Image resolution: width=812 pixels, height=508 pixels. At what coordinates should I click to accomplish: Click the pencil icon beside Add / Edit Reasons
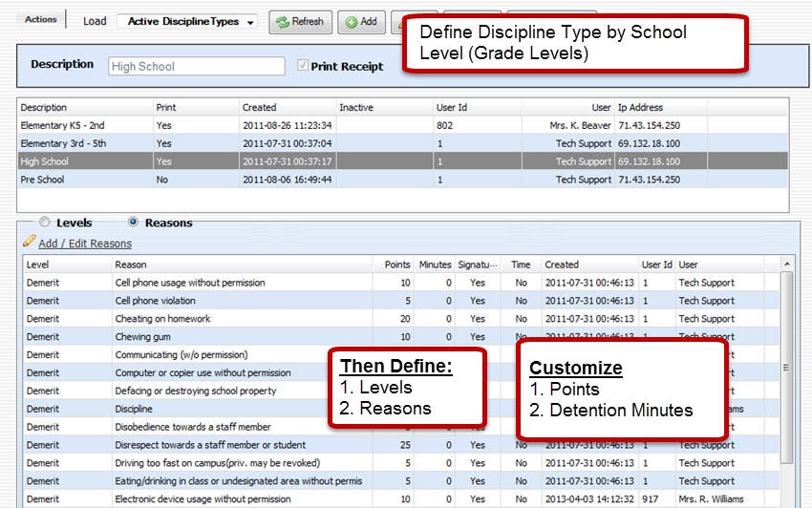coord(29,242)
